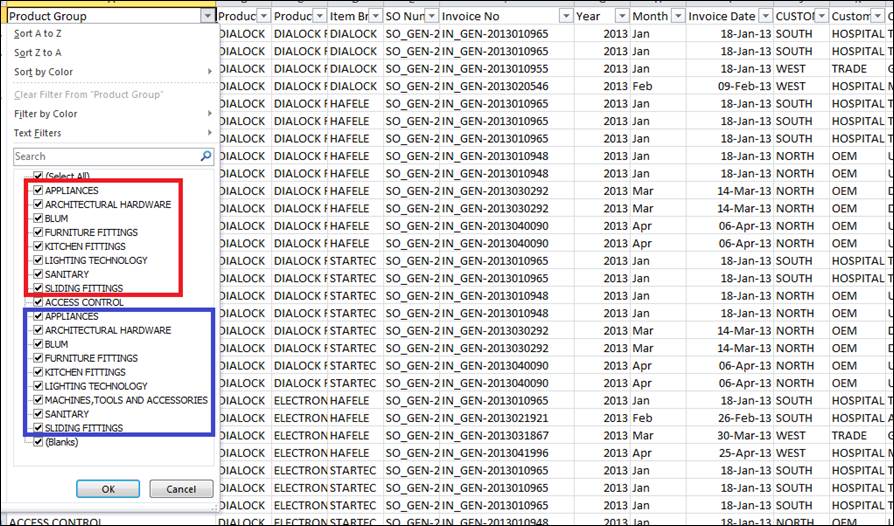The width and height of the screenshot is (894, 526).
Task: Select cell IN_GEN-2013031867
Action: tap(506, 435)
